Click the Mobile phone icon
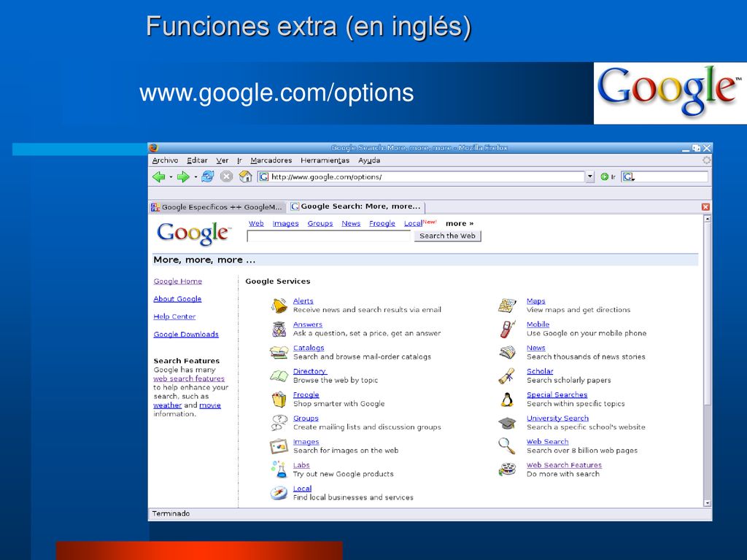 (x=508, y=329)
